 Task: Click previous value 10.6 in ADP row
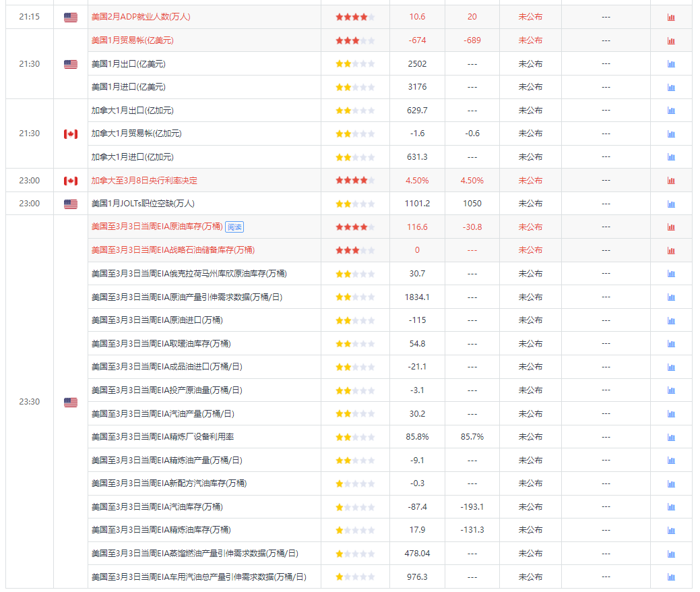[418, 17]
